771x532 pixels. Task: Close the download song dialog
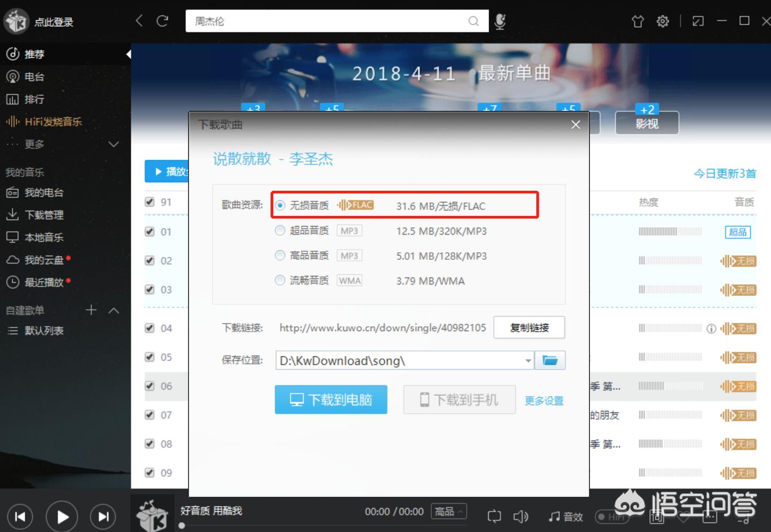pos(576,124)
